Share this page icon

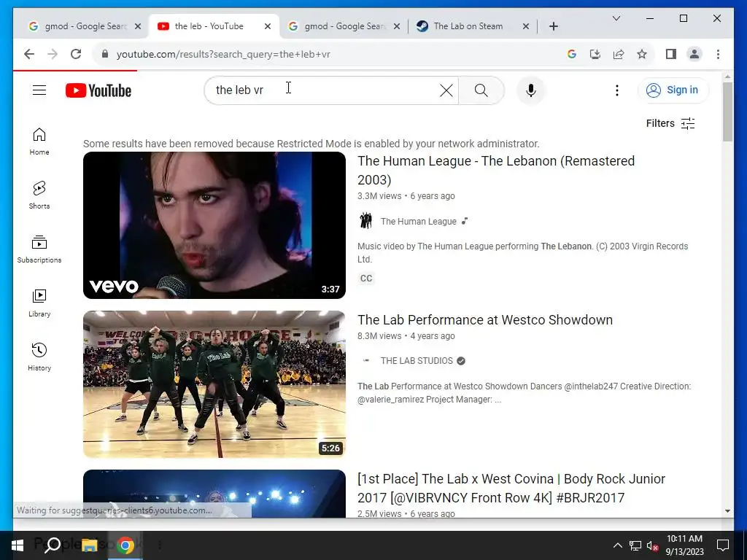click(x=619, y=54)
